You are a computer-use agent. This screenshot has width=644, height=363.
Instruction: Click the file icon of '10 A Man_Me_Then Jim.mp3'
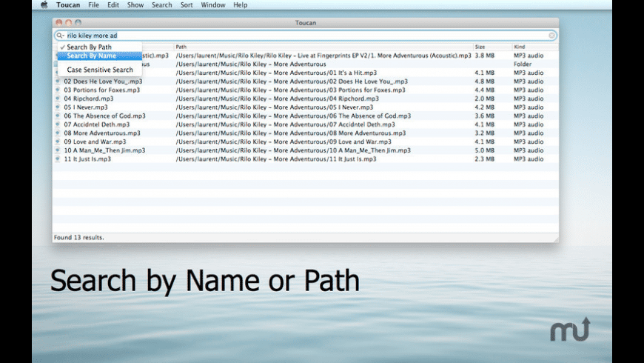(x=58, y=150)
